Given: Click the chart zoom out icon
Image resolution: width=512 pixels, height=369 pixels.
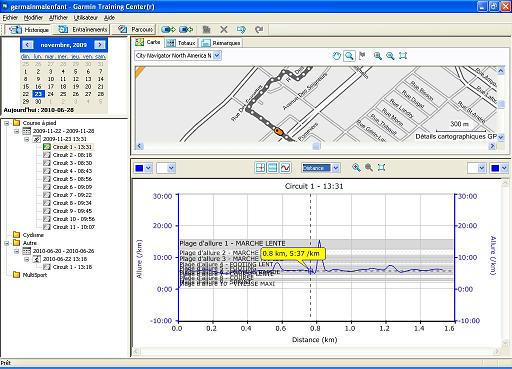Looking at the screenshot, I should click(369, 168).
